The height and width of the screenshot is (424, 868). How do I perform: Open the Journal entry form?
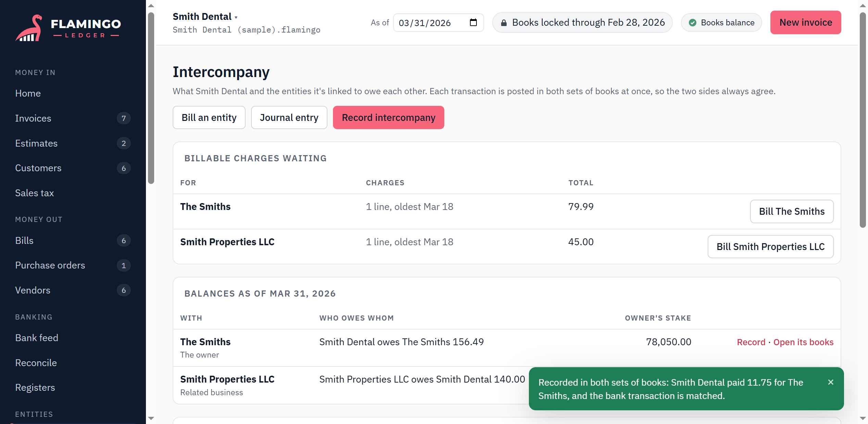[289, 117]
